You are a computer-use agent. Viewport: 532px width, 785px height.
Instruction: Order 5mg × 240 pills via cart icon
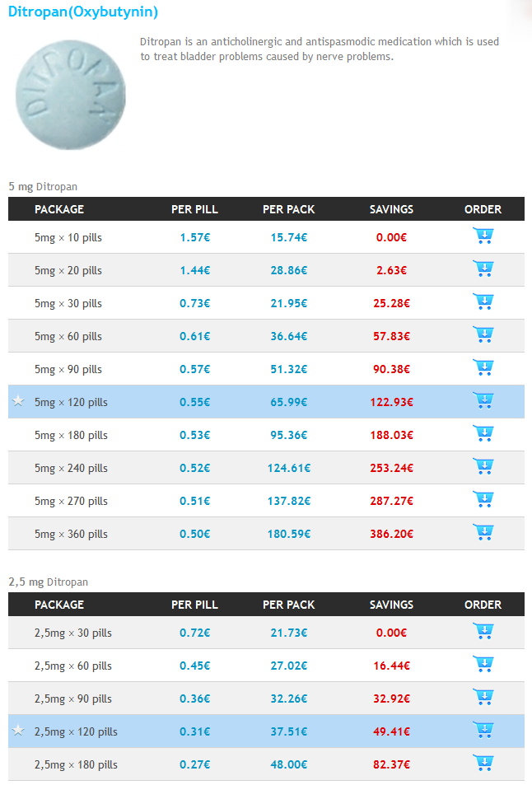(x=483, y=467)
